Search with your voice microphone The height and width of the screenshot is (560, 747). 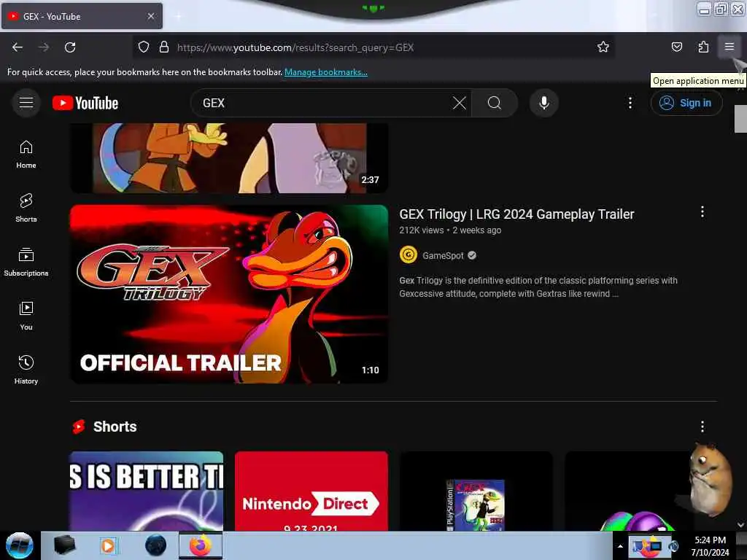544,103
